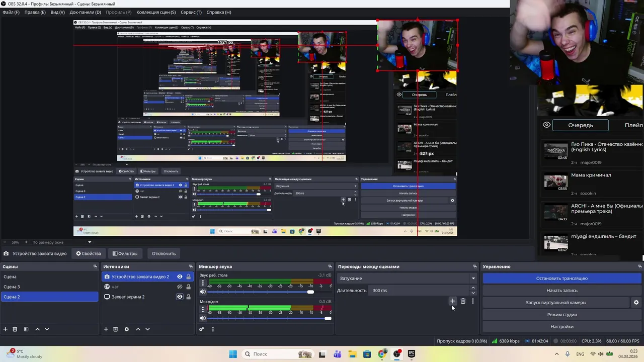Remove transition using trash icon
644x362 pixels.
coord(463,301)
